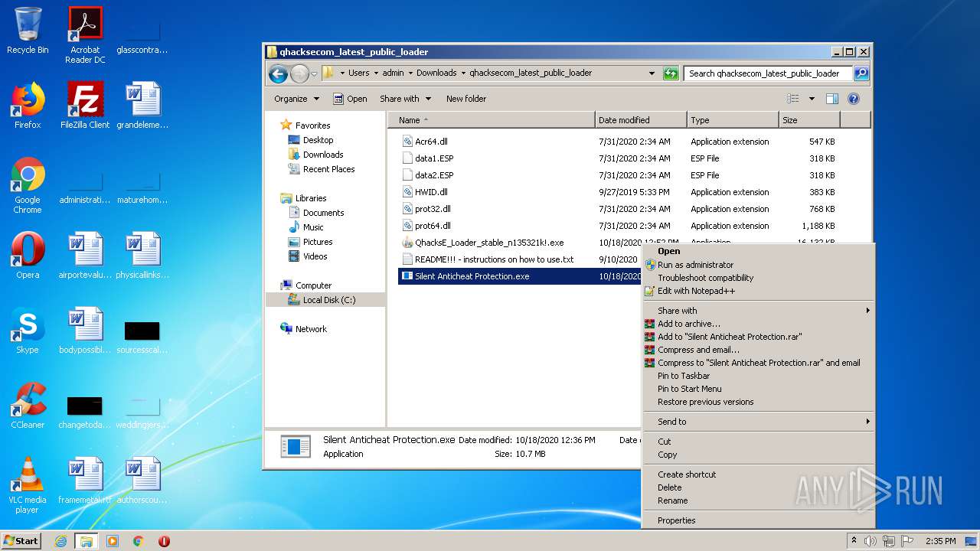Open authorscou Word document on desktop
Viewport: 980px width, 551px height.
(x=142, y=480)
